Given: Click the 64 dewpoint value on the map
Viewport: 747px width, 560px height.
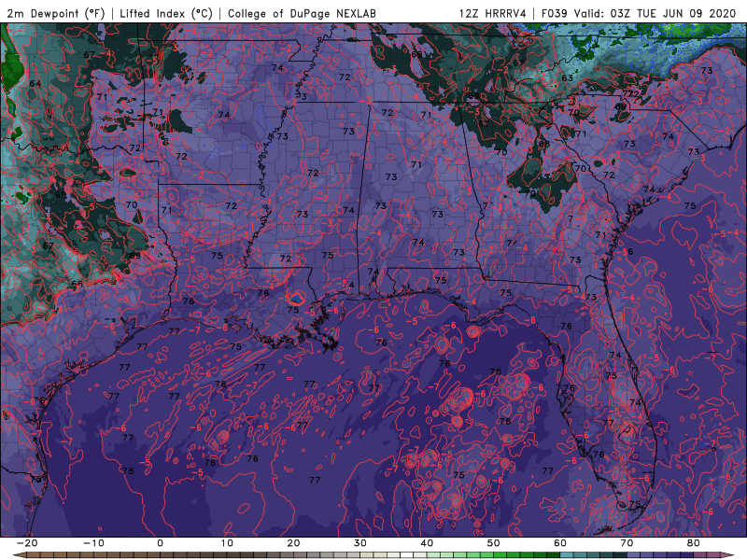Looking at the screenshot, I should coord(35,83).
